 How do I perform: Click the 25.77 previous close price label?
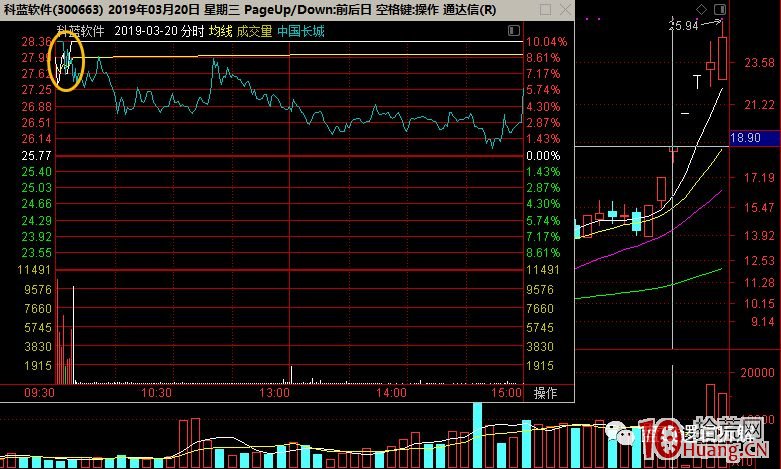point(36,156)
